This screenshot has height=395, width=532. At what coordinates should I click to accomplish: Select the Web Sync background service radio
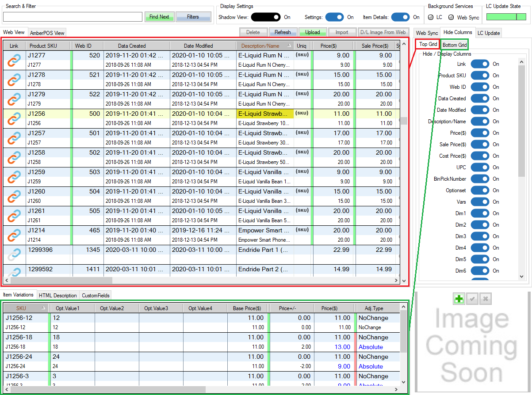[x=451, y=17]
